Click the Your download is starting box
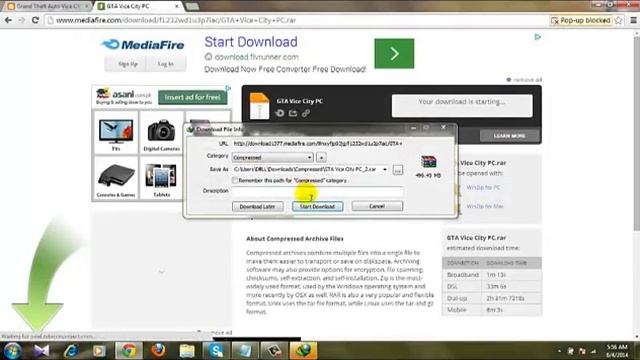The width and height of the screenshot is (640, 360). (462, 106)
